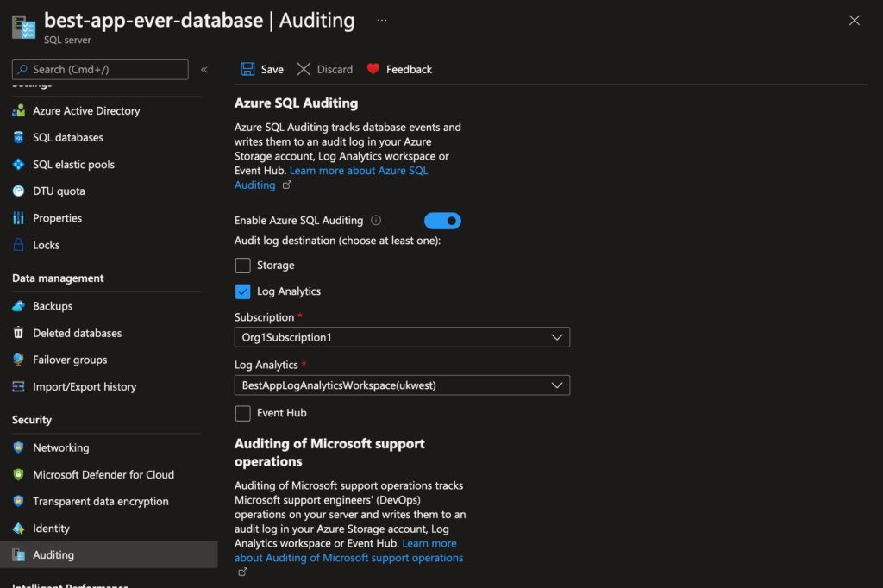Click the Deleted databases trash icon
This screenshot has height=588, width=883.
coord(19,332)
